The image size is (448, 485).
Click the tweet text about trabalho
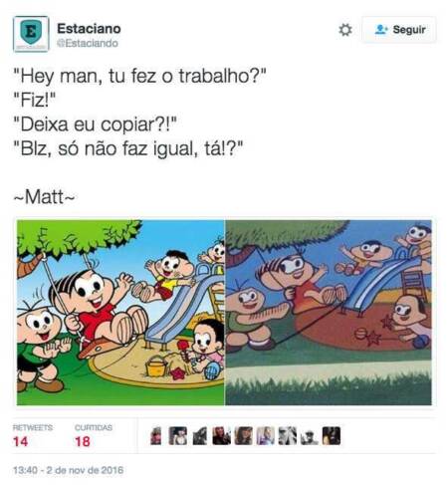[139, 112]
